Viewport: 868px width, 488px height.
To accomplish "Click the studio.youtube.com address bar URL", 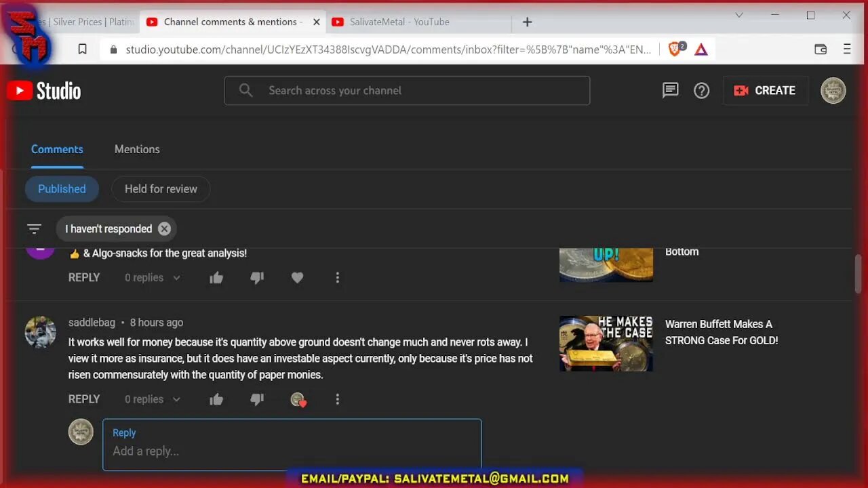I will tap(389, 49).
